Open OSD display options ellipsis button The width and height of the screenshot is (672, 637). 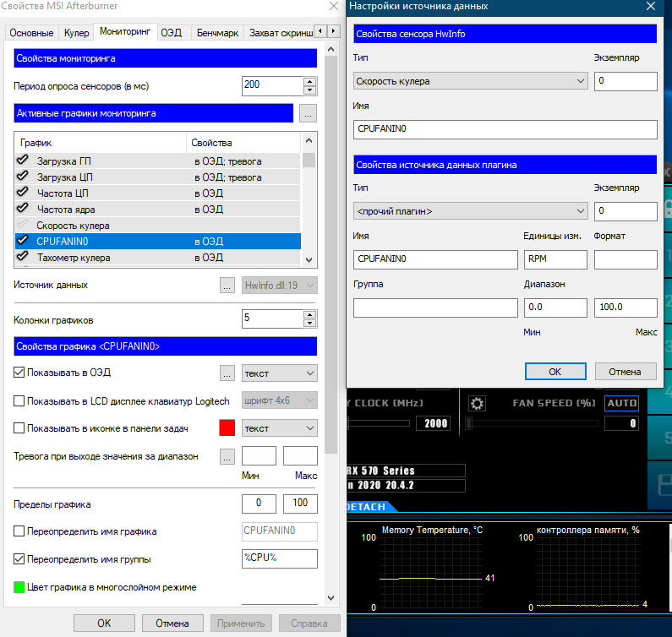coord(227,373)
